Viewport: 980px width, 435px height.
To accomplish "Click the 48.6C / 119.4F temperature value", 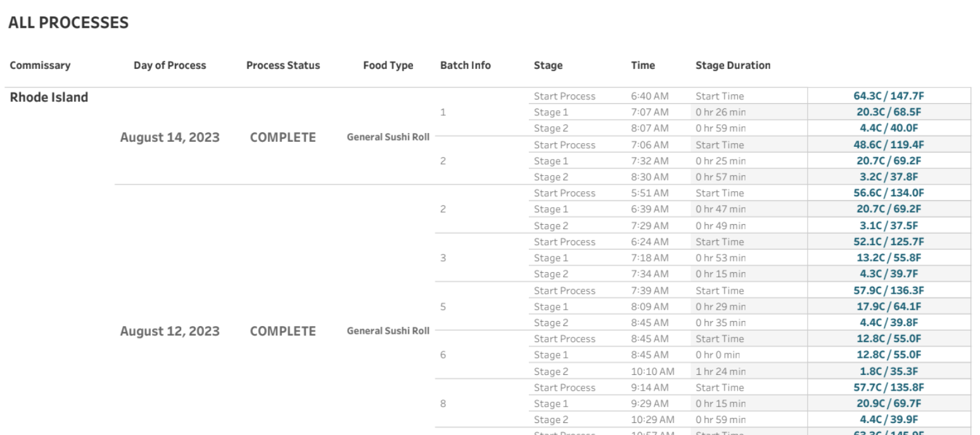I will [889, 145].
